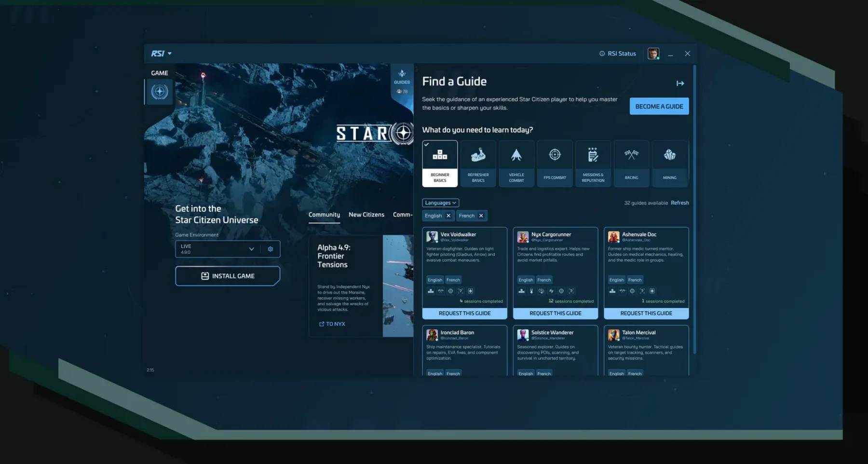This screenshot has width=868, height=464.
Task: Click racing flags icon on Vex Voidwalker card
Action: (441, 291)
